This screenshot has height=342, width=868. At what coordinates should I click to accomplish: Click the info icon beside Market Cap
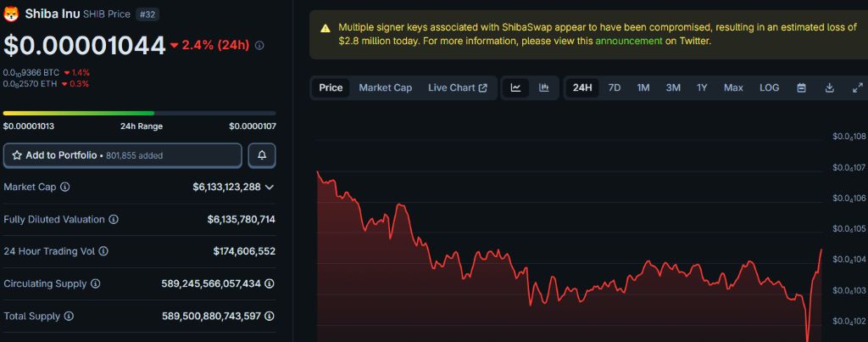(65, 187)
